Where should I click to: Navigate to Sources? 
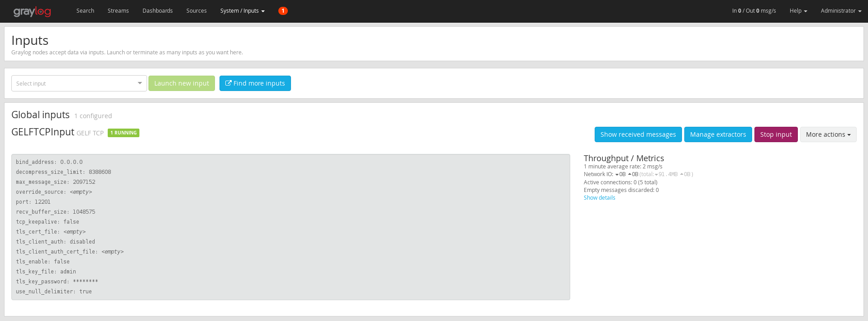[196, 11]
